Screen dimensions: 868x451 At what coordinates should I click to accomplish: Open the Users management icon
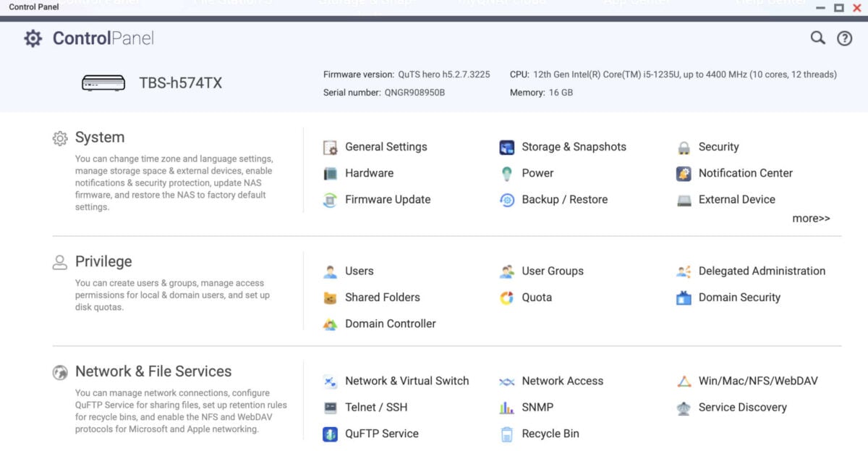click(x=359, y=271)
